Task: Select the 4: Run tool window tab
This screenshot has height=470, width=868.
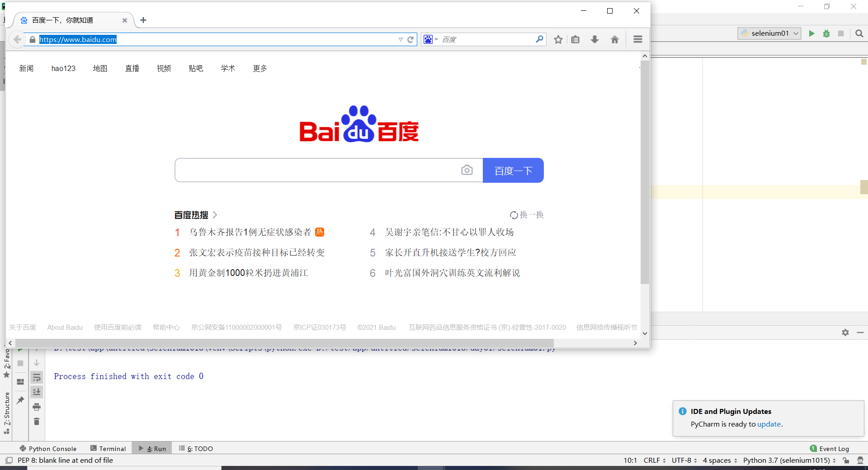Action: [x=152, y=448]
